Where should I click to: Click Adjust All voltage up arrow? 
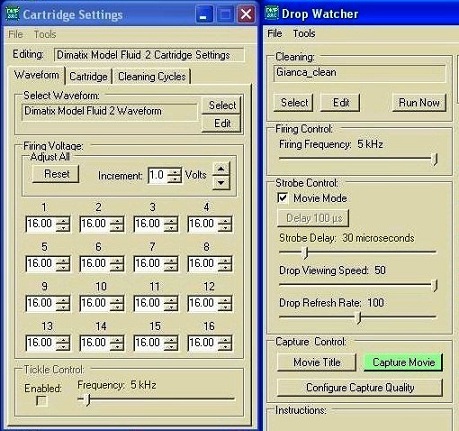tap(221, 169)
